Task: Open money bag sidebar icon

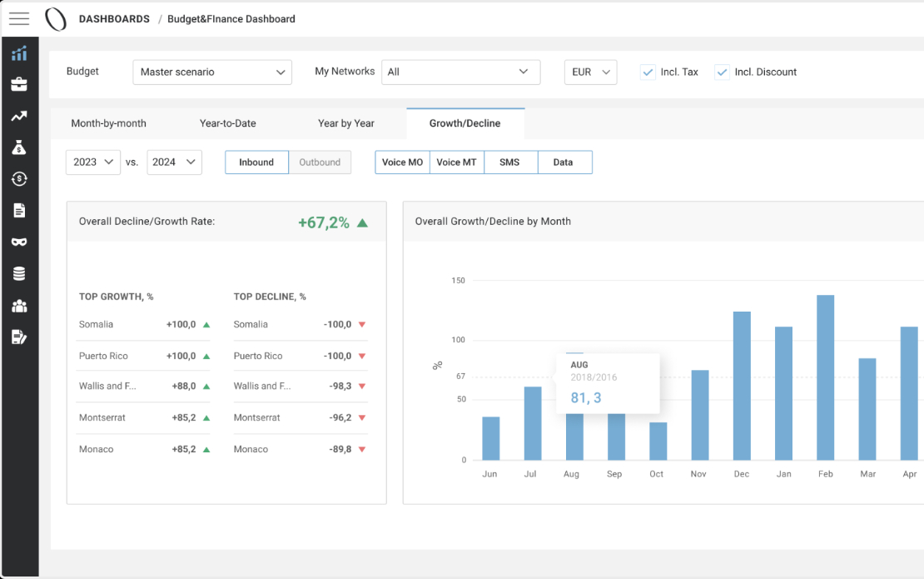Action: [19, 147]
